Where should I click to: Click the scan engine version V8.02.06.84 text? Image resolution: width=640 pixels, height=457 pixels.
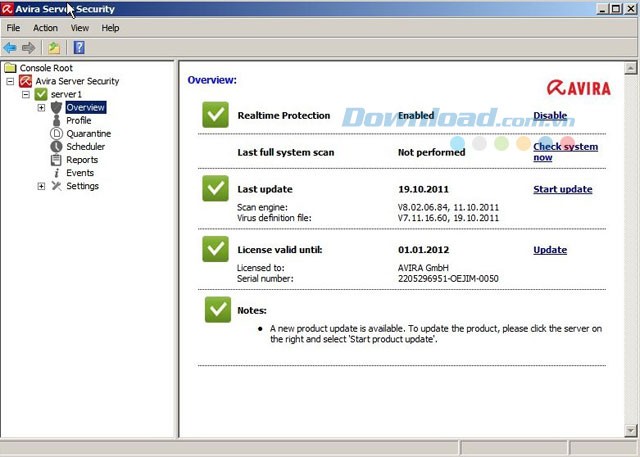pos(423,207)
